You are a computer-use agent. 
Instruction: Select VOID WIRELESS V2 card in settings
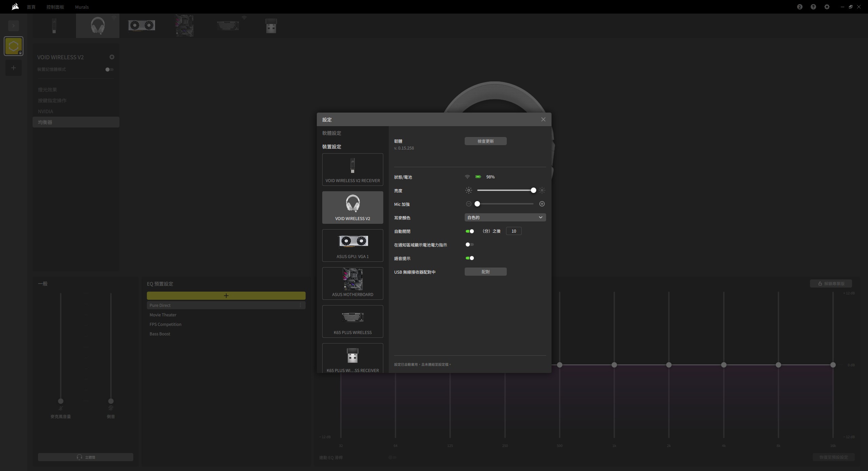[x=352, y=208]
